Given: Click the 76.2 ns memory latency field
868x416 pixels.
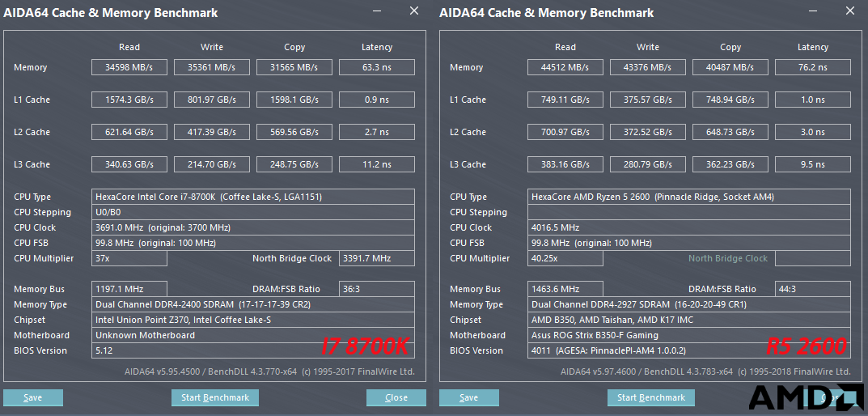Looking at the screenshot, I should click(813, 67).
